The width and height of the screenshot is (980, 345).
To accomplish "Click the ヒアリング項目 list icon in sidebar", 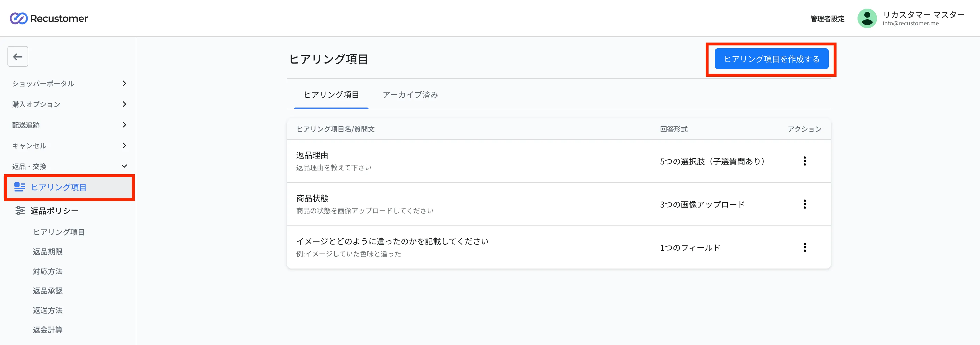I will 19,187.
